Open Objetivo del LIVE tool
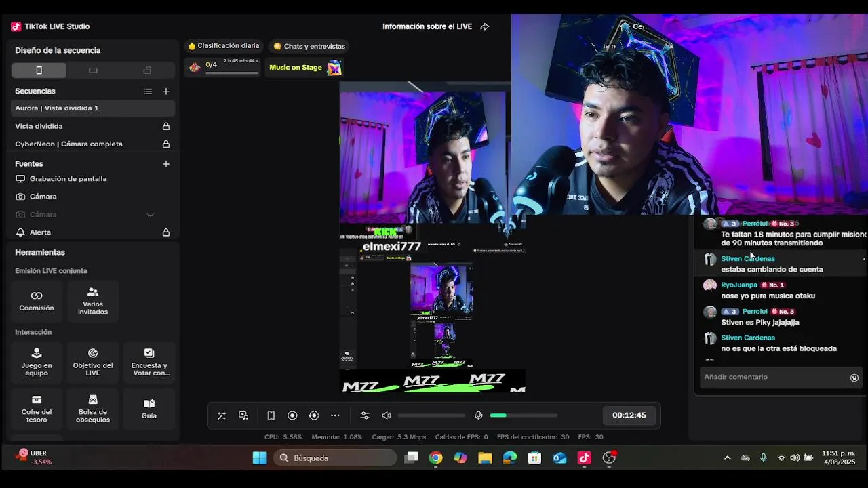868x488 pixels. [93, 363]
